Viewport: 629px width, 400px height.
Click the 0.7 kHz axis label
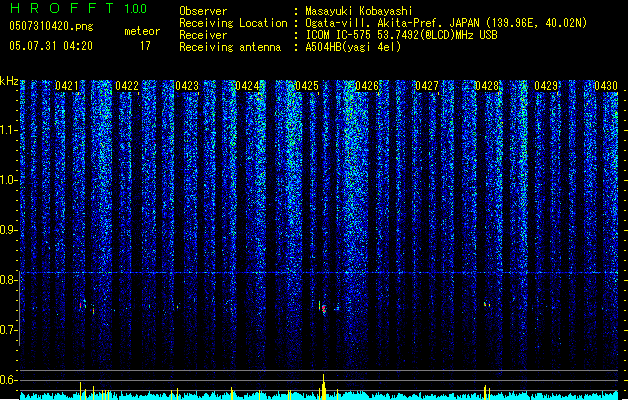click(8, 330)
